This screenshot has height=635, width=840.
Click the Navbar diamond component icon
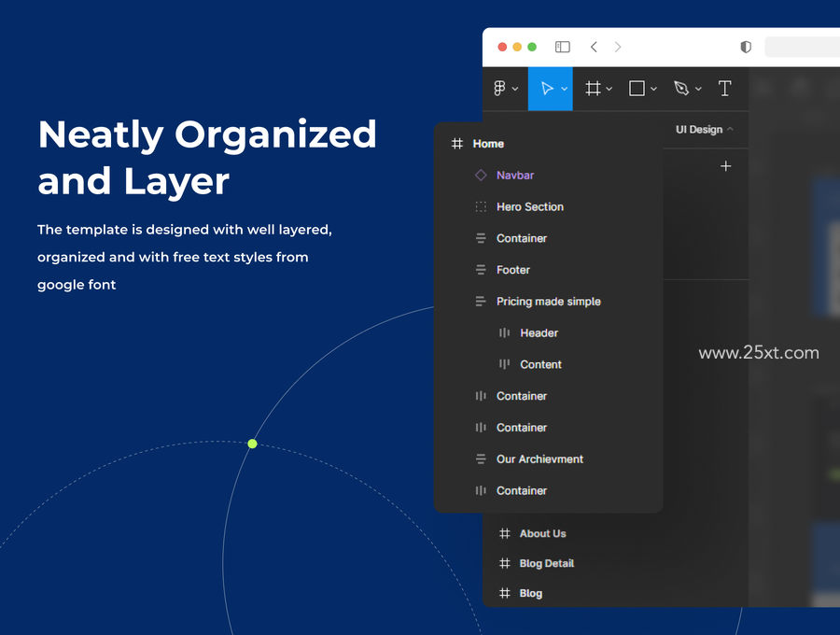[481, 176]
